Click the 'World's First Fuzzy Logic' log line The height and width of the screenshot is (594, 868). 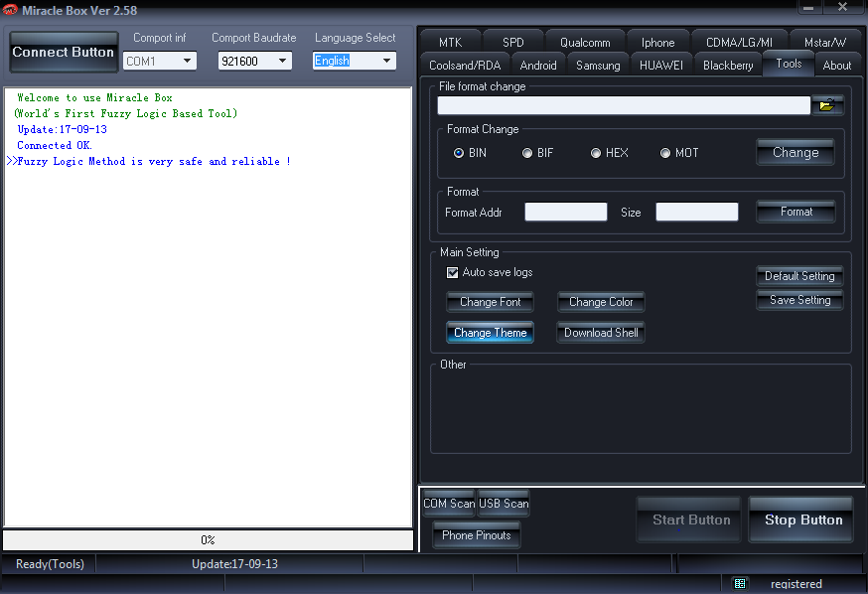tap(126, 113)
